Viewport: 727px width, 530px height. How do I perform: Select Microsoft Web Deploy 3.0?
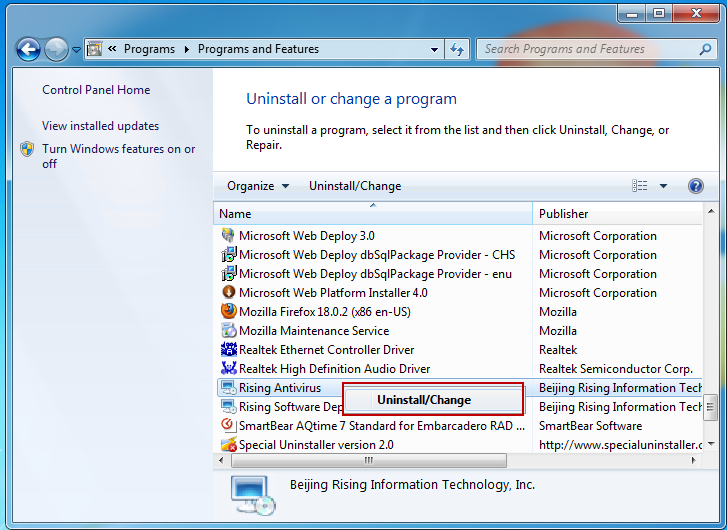click(306, 236)
